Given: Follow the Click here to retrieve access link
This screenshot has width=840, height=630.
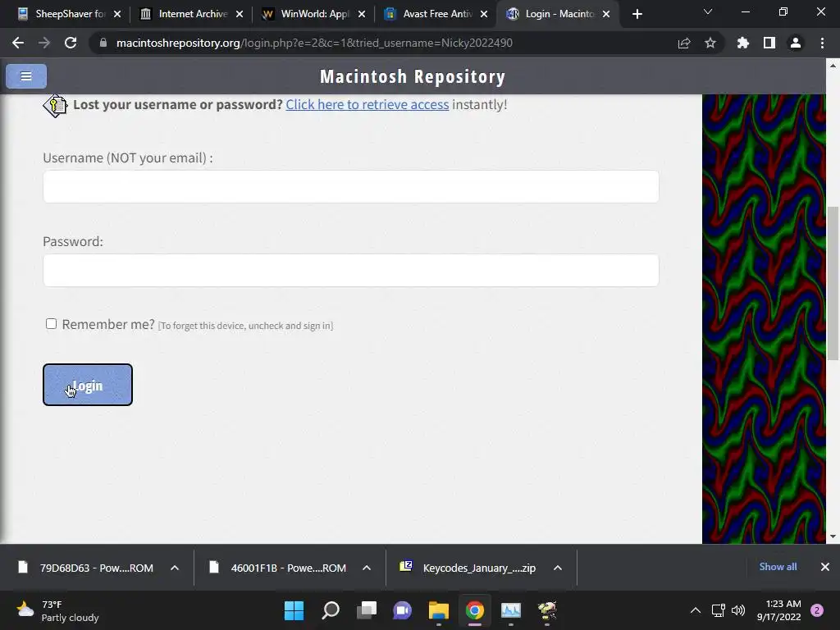Looking at the screenshot, I should pyautogui.click(x=367, y=104).
